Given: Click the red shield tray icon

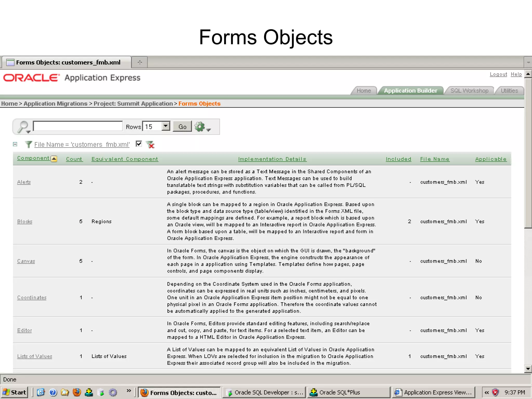Looking at the screenshot, I should pyautogui.click(x=495, y=392).
